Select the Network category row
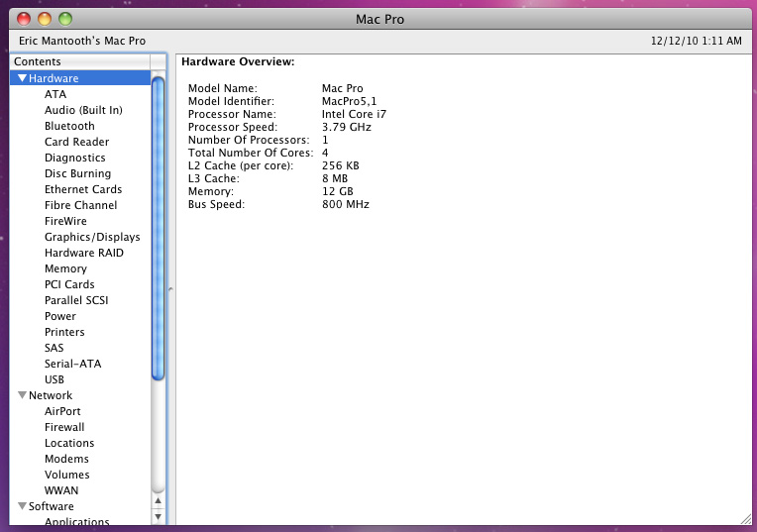The width and height of the screenshot is (757, 532). pos(80,395)
